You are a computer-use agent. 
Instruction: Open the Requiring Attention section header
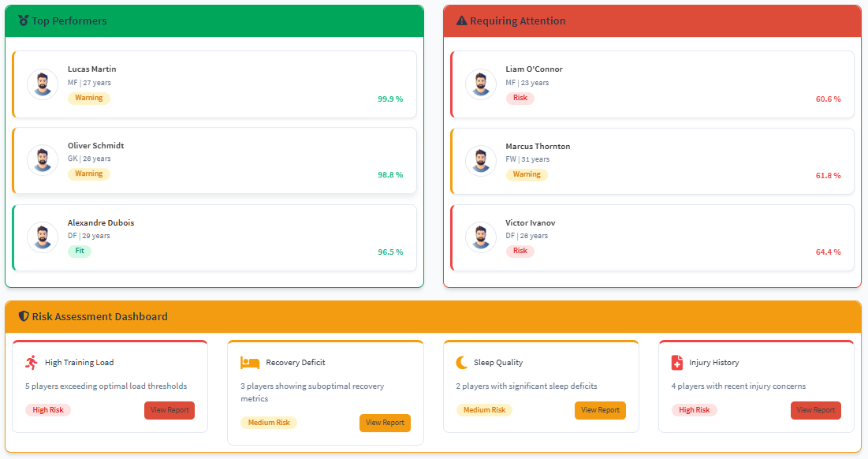653,21
